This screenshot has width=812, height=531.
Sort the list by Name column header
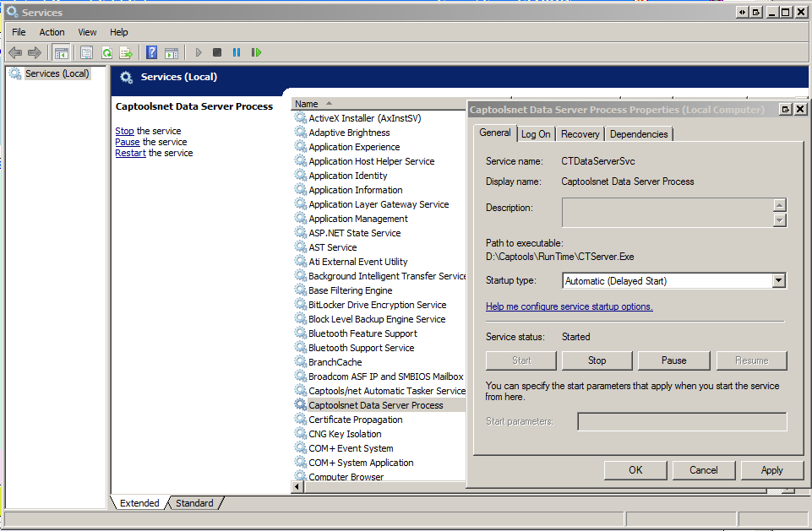click(x=307, y=104)
